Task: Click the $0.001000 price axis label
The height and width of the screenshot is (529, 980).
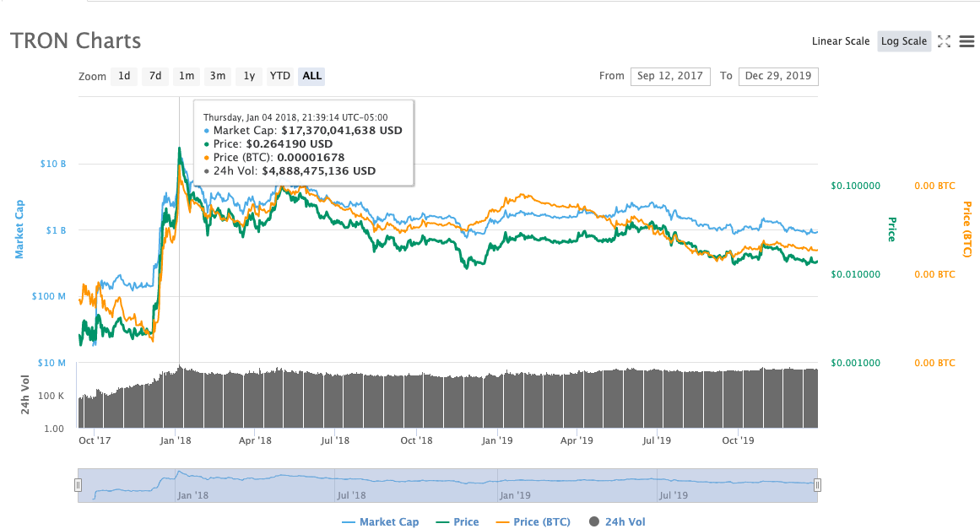Action: [x=856, y=363]
